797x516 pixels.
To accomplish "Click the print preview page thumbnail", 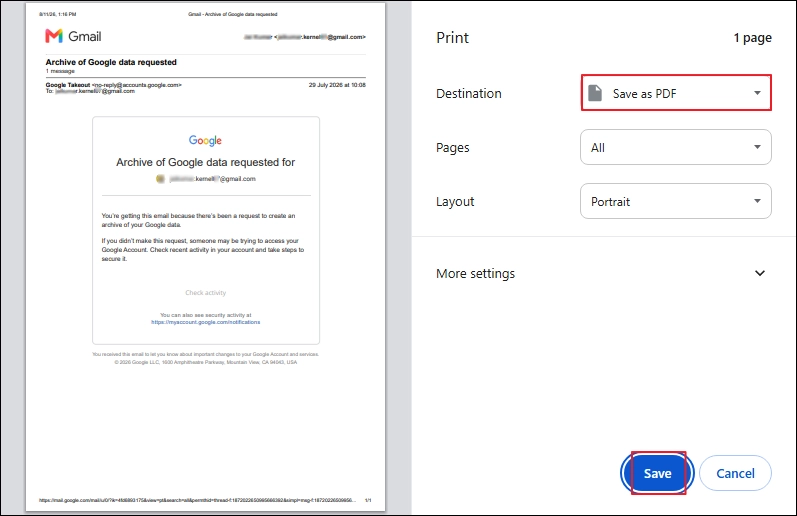I will [205, 257].
